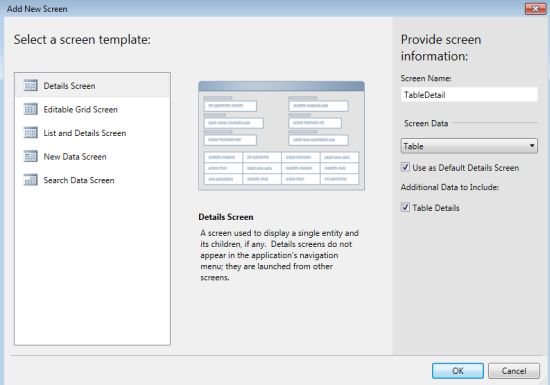Click the Editable Grid Screen template icon
550x385 pixels.
coord(31,109)
